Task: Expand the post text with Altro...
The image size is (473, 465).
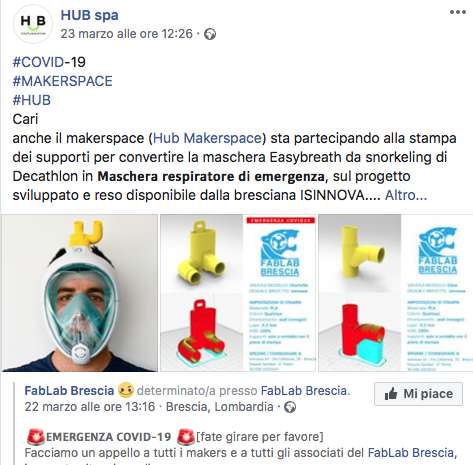Action: (406, 195)
